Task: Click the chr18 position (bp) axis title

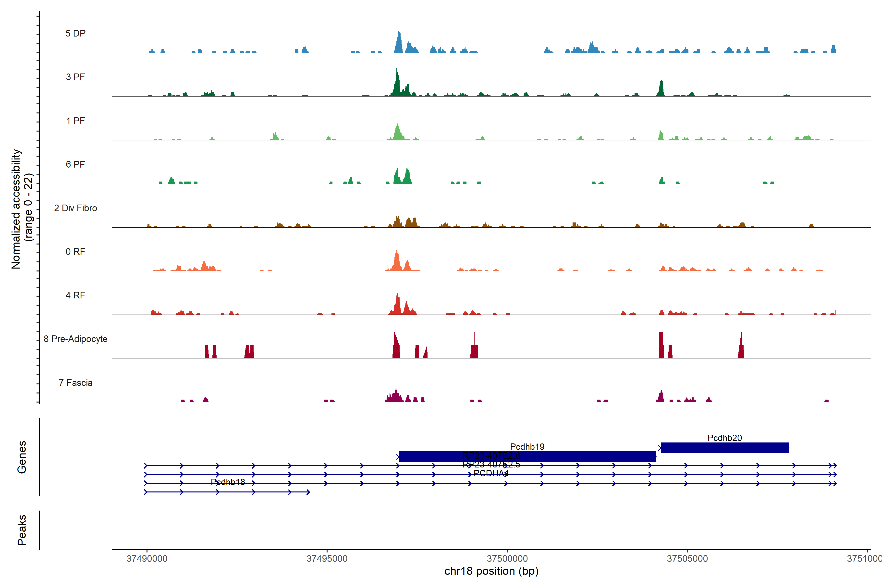Action: click(x=491, y=571)
